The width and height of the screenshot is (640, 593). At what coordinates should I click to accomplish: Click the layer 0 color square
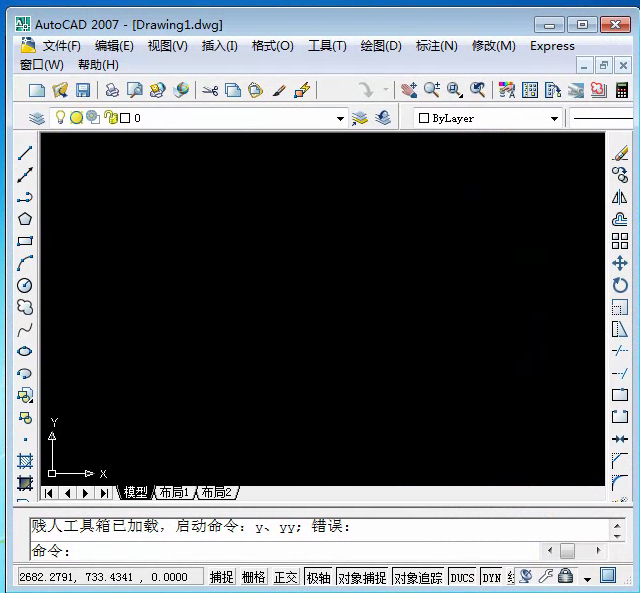125,118
